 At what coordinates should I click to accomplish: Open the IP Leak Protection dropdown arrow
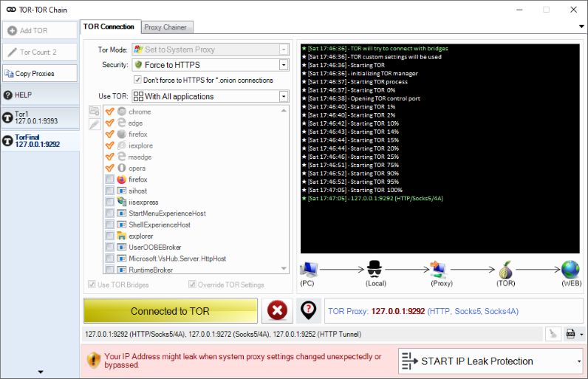(x=579, y=361)
